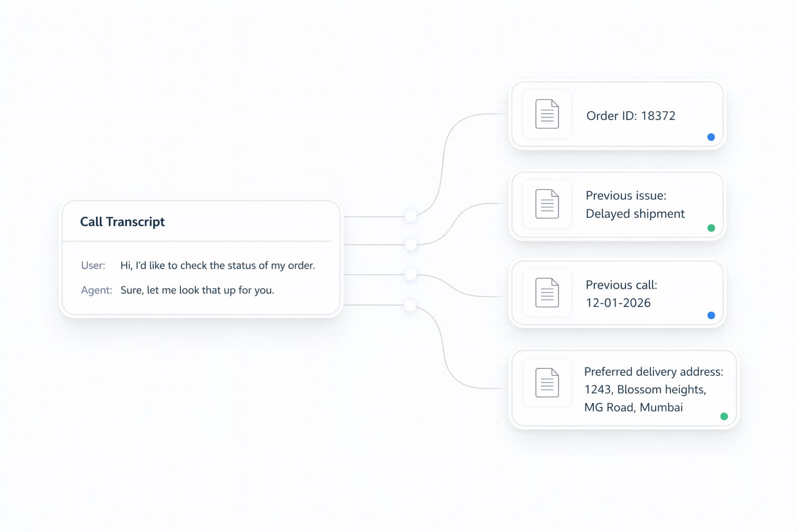The width and height of the screenshot is (798, 532).
Task: Click the date 12-01-2026
Action: click(618, 303)
